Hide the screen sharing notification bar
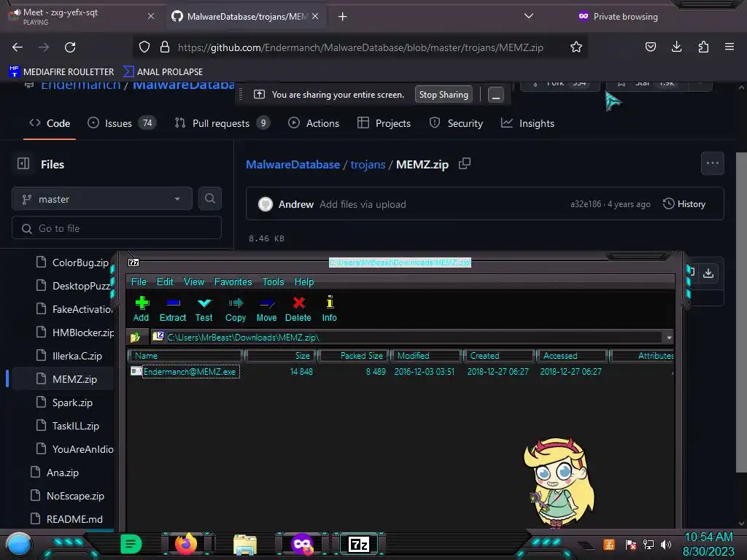The image size is (747, 560). pos(495,96)
